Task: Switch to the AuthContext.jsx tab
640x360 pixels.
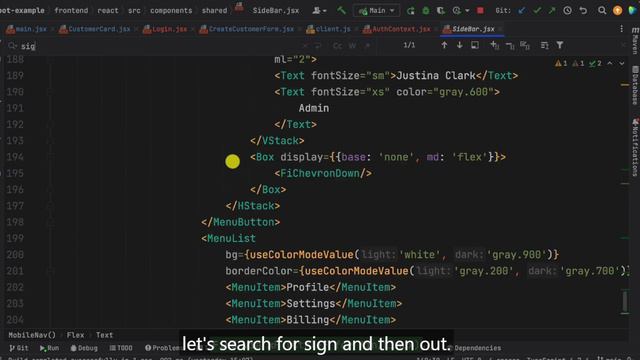Action: point(396,29)
